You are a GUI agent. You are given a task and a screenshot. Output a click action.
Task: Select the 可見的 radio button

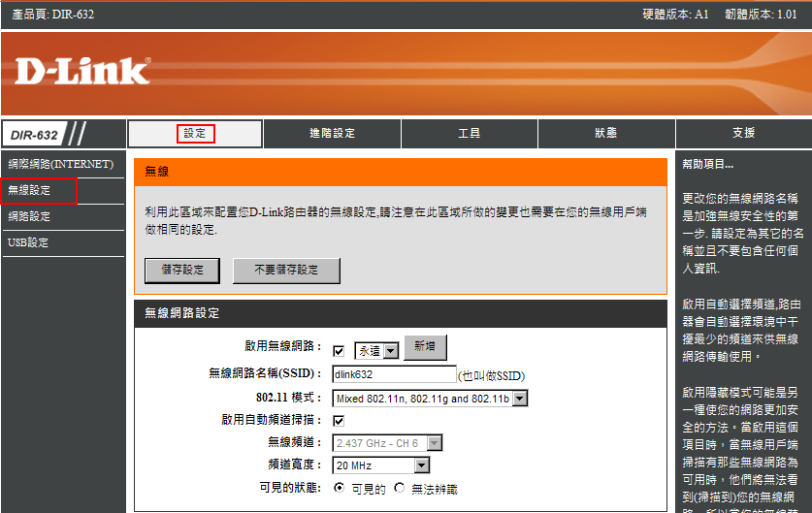tap(340, 488)
